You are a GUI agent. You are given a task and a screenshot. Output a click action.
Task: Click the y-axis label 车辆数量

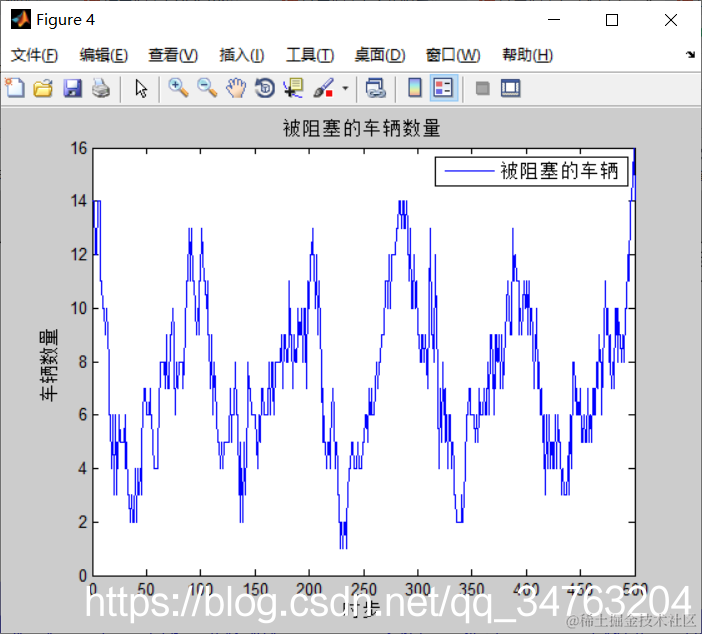tap(49, 364)
